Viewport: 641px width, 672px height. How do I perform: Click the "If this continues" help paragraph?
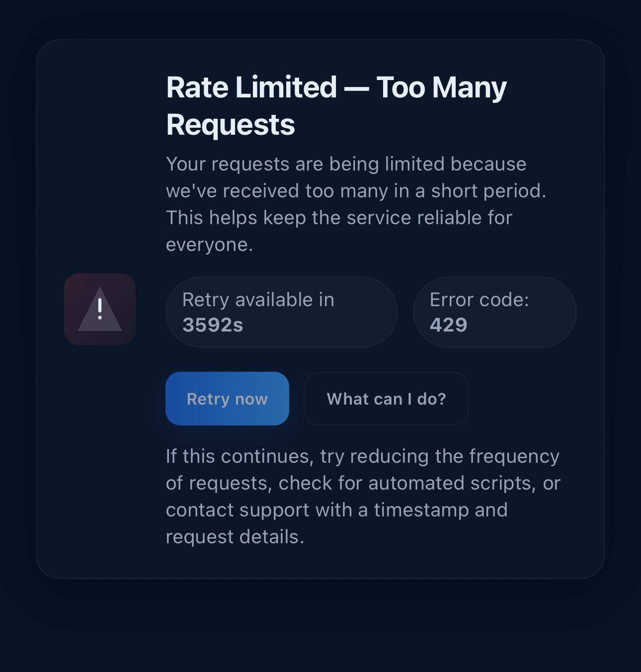[x=362, y=456]
